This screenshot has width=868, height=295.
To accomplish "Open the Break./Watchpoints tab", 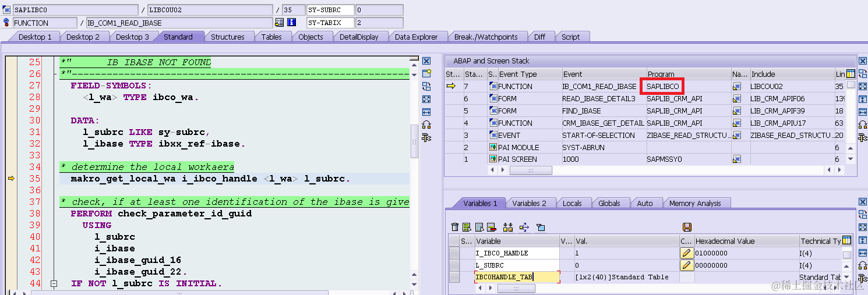I will tap(486, 37).
